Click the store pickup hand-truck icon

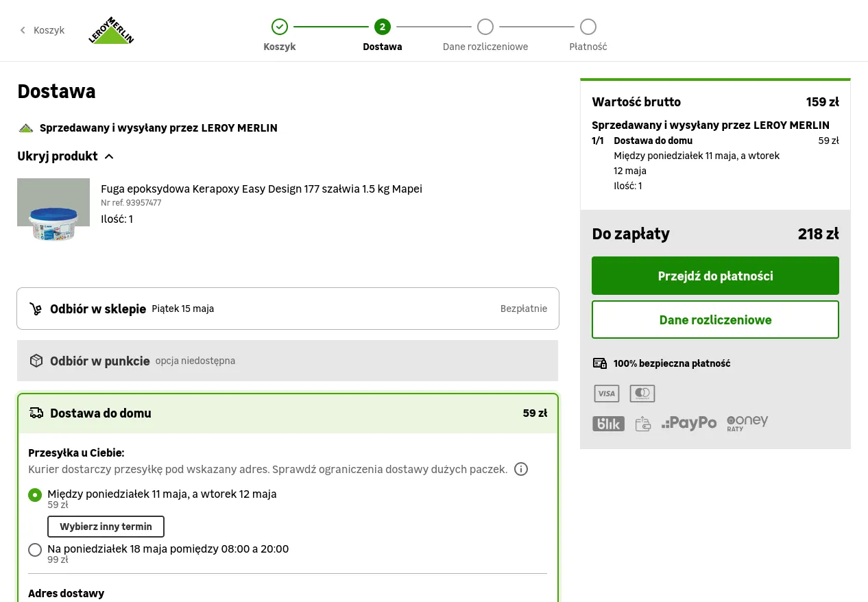[36, 309]
